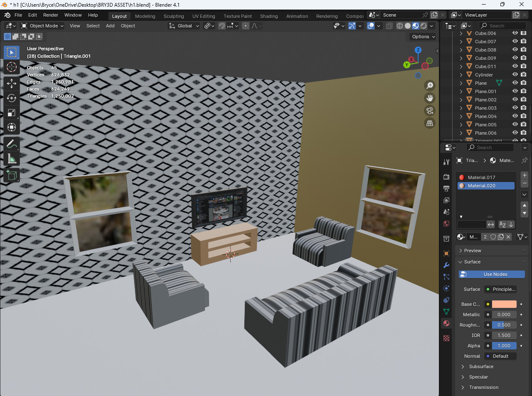Open the Object Data properties tab
532x396 pixels.
(x=446, y=312)
